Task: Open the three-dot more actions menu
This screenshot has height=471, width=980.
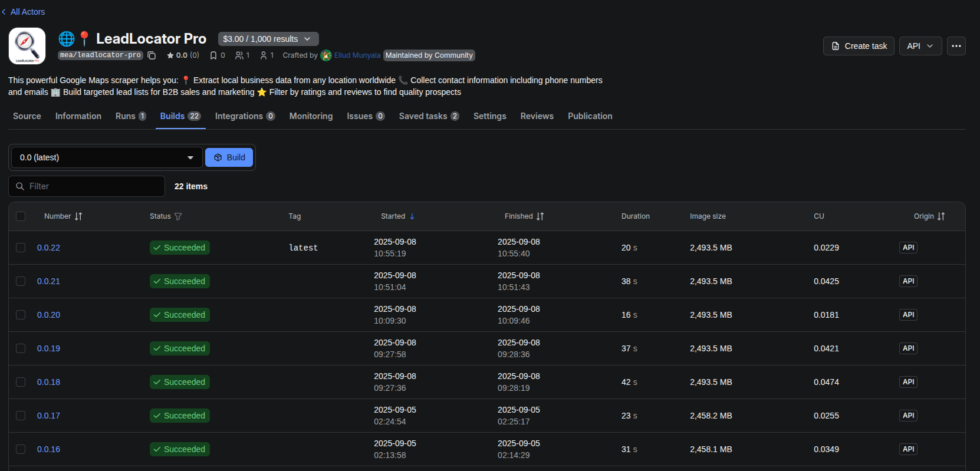Action: click(x=956, y=46)
